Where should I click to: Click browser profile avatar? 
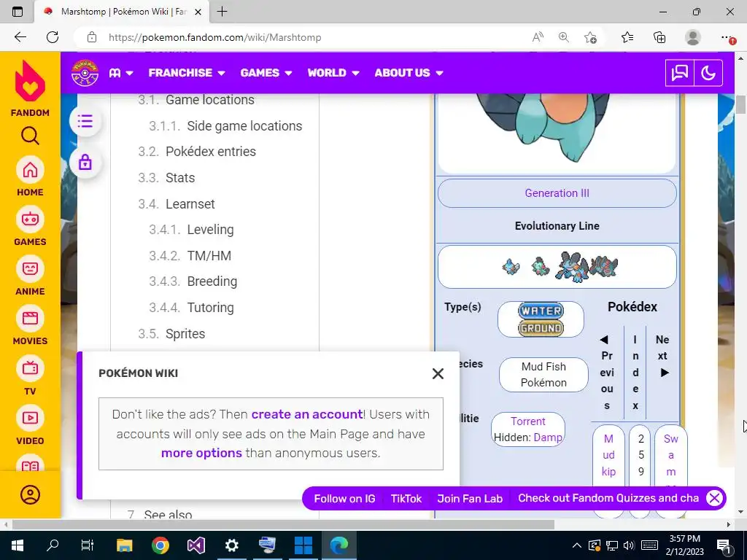click(693, 37)
